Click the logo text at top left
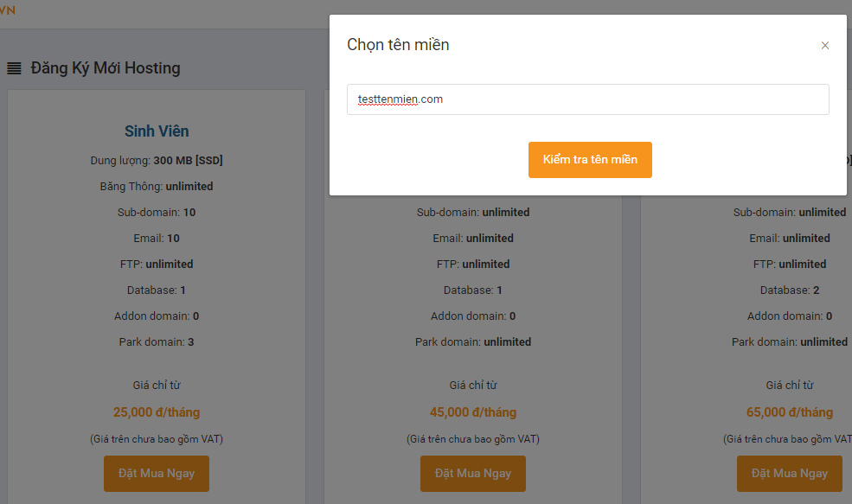This screenshot has width=852, height=504. (x=8, y=10)
